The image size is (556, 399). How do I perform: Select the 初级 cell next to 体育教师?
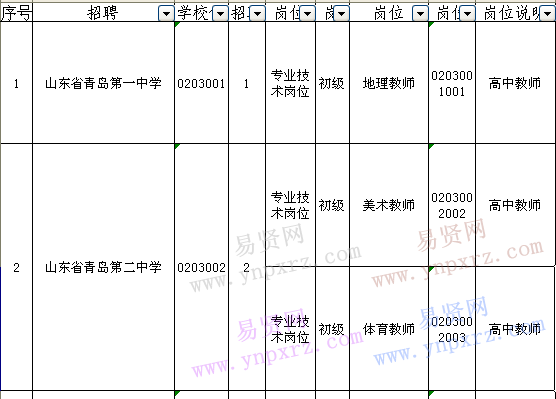[332, 329]
